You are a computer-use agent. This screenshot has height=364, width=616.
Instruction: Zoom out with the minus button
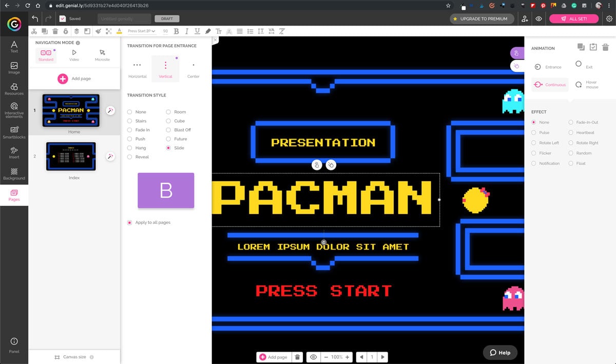tap(326, 357)
